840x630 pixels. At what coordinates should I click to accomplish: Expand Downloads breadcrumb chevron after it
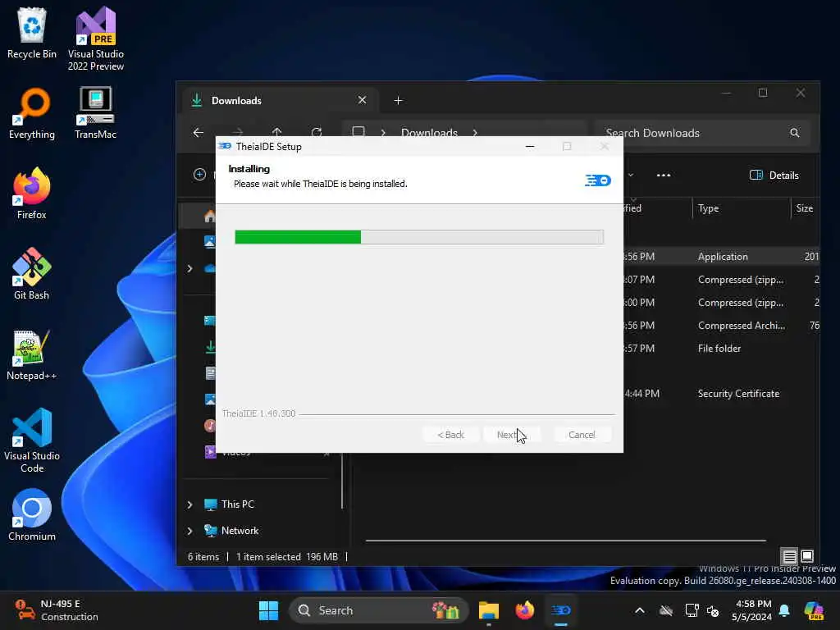(x=475, y=133)
